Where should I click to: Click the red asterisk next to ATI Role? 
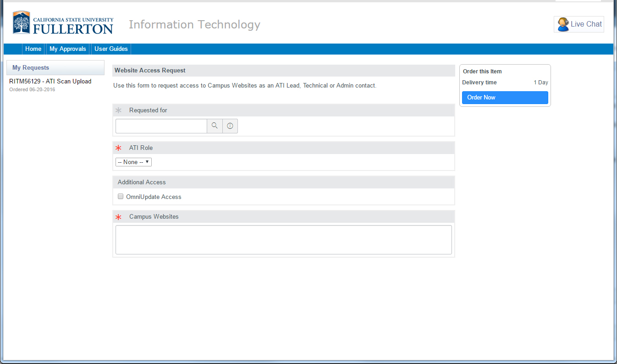(x=119, y=148)
